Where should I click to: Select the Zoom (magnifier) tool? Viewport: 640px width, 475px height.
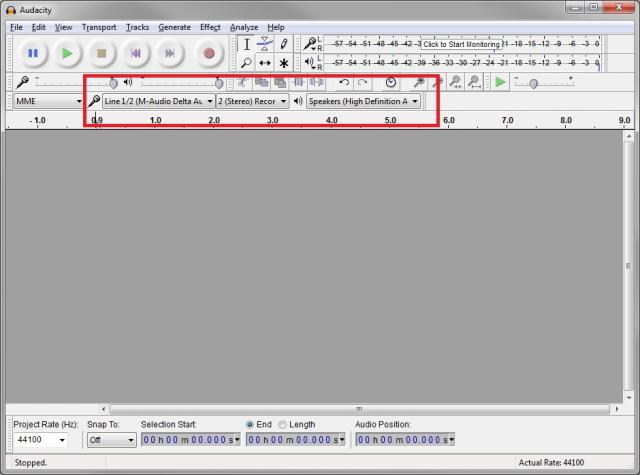[x=247, y=63]
